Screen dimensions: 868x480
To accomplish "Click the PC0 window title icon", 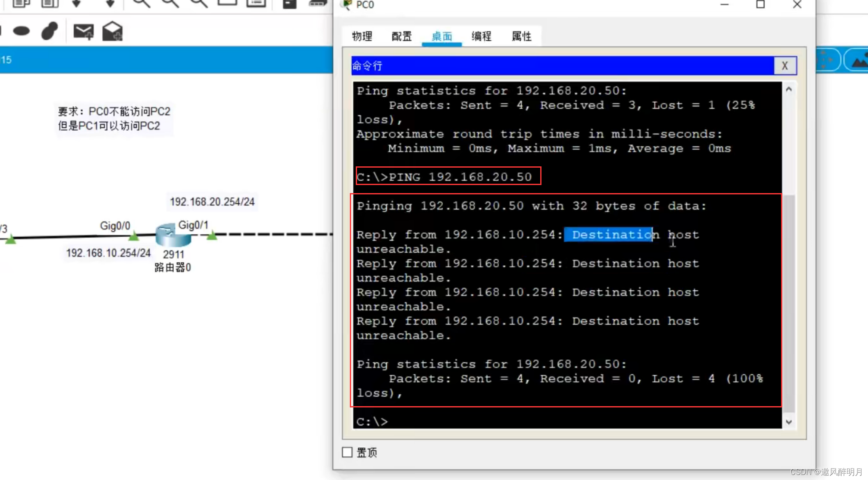I will coord(347,5).
